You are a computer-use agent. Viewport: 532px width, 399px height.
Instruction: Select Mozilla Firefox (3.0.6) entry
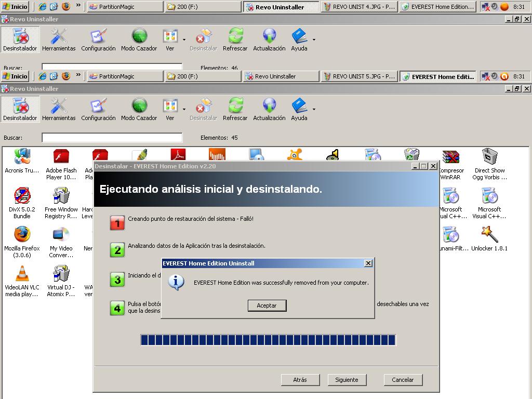(x=22, y=243)
